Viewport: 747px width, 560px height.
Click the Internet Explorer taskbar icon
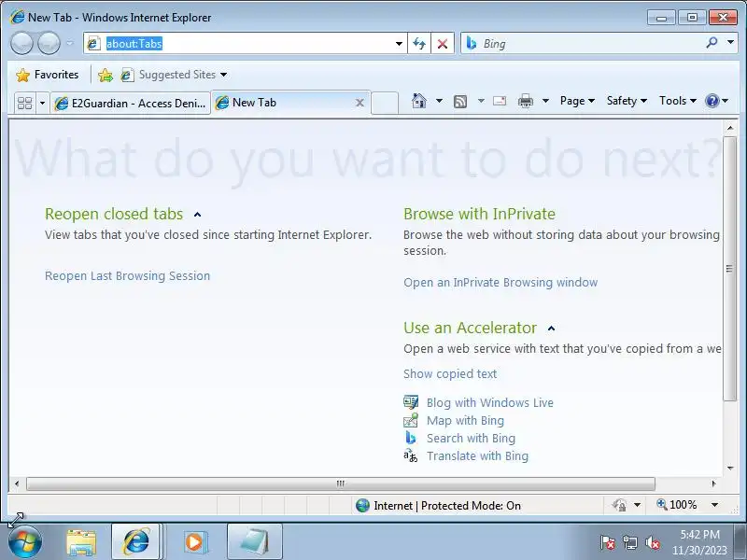[x=136, y=542]
